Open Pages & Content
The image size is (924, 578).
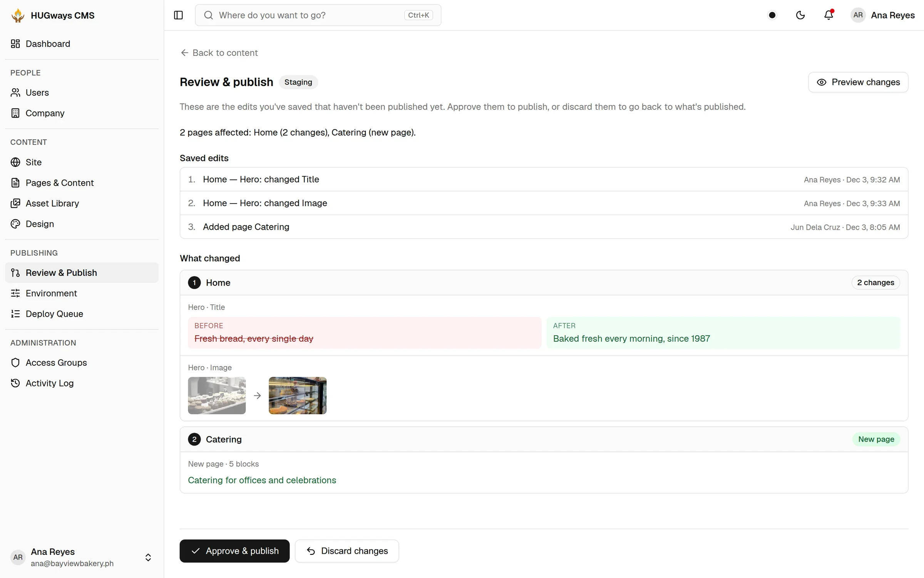coord(82,183)
